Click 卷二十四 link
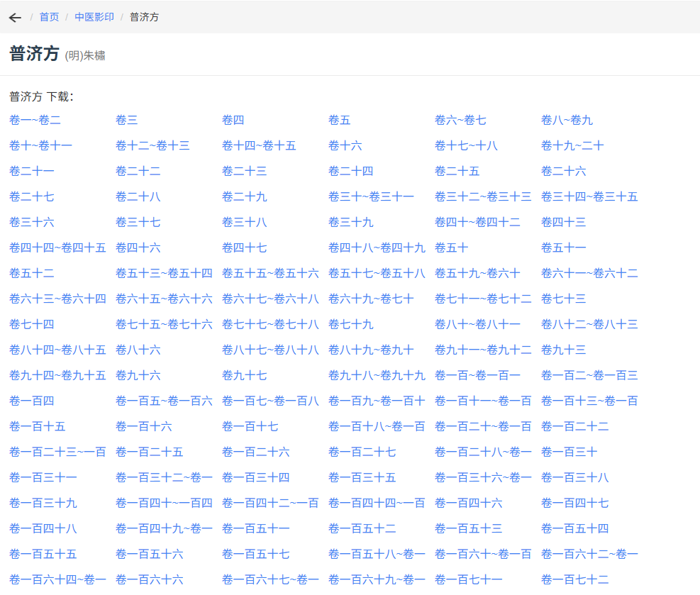The height and width of the screenshot is (595, 700). [x=350, y=172]
